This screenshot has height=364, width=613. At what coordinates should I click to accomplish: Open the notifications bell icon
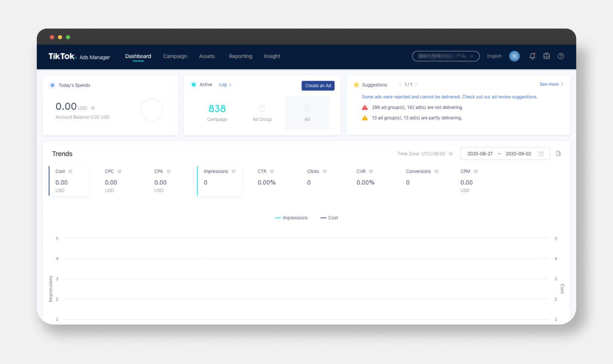pyautogui.click(x=532, y=56)
